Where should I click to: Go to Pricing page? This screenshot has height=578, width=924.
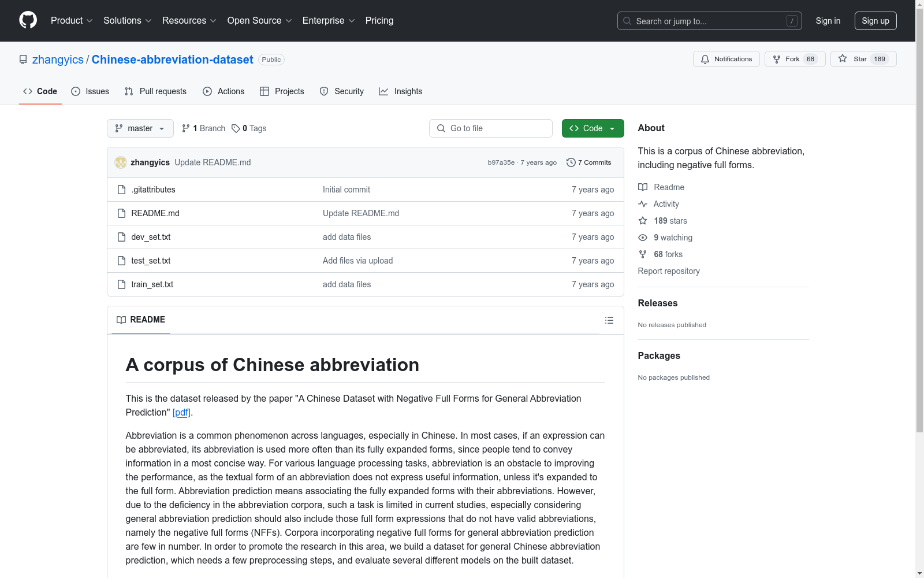click(x=379, y=20)
